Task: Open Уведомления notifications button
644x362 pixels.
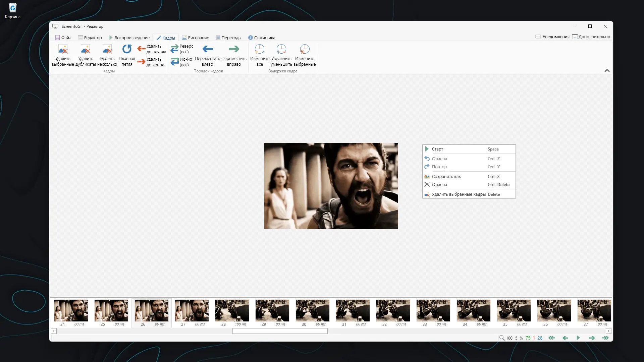Action: point(552,37)
